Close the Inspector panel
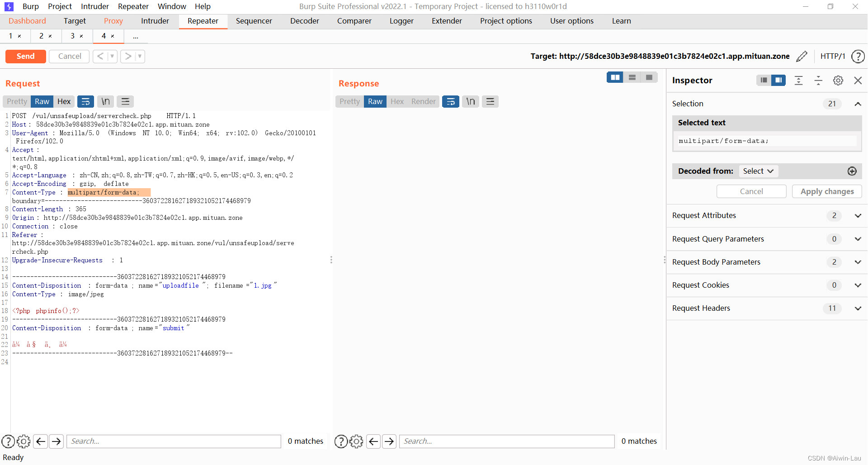This screenshot has width=868, height=465. pos(858,80)
